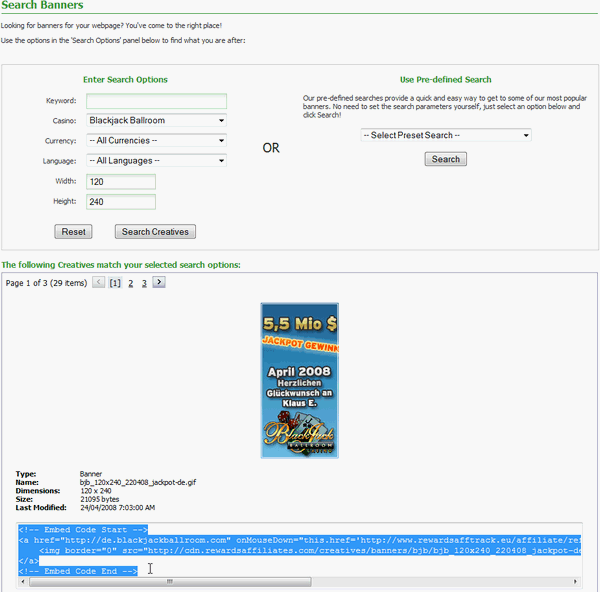
Task: Click the size value 21095 bytes
Action: click(99, 499)
